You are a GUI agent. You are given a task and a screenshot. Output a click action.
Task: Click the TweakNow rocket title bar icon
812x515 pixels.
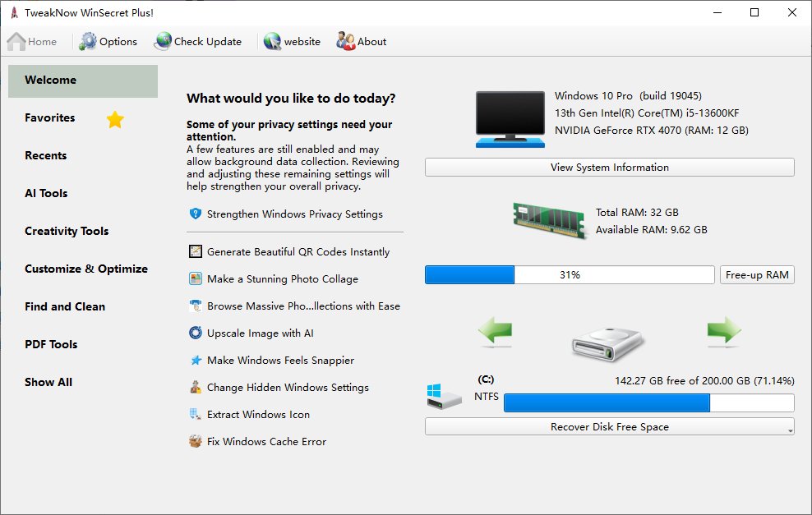[15, 12]
